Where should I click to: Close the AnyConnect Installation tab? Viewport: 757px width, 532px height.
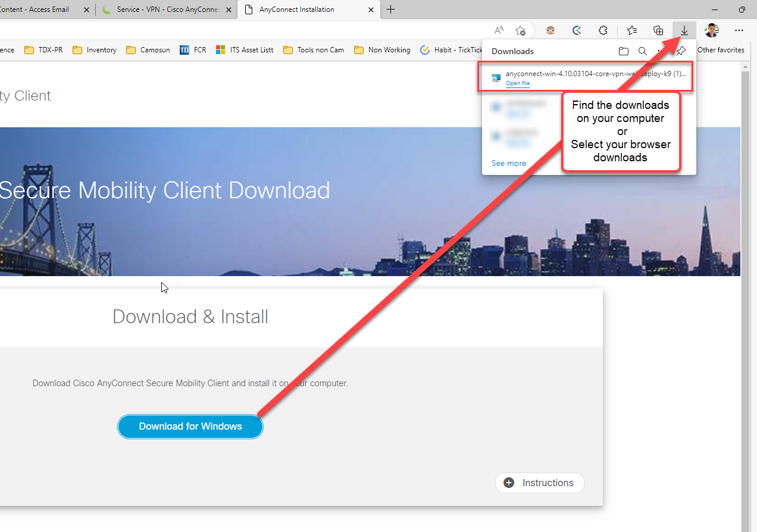[x=371, y=10]
